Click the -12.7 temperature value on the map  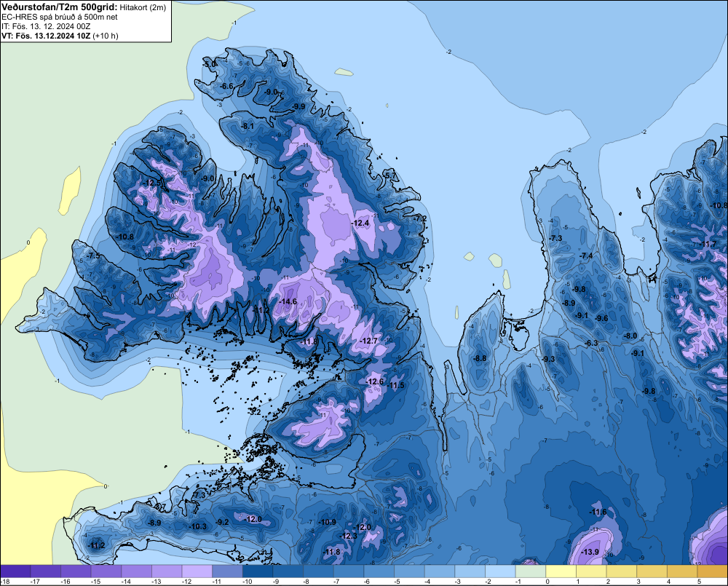pyautogui.click(x=369, y=341)
